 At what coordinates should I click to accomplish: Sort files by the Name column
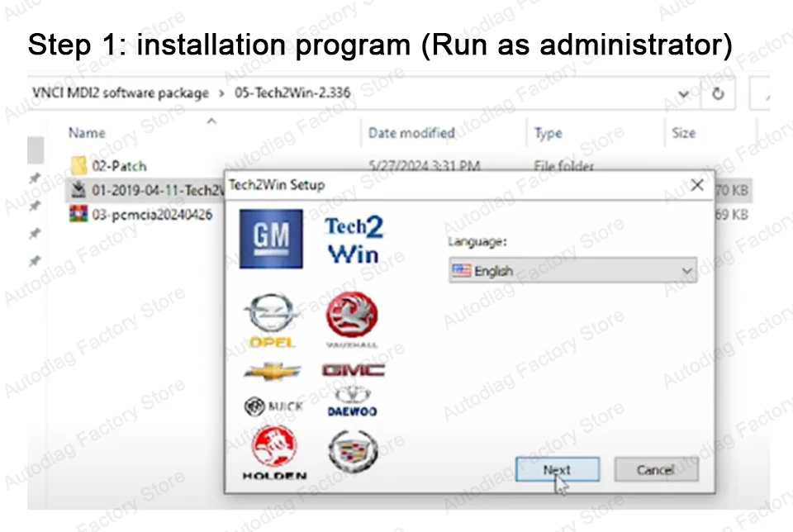coord(87,133)
